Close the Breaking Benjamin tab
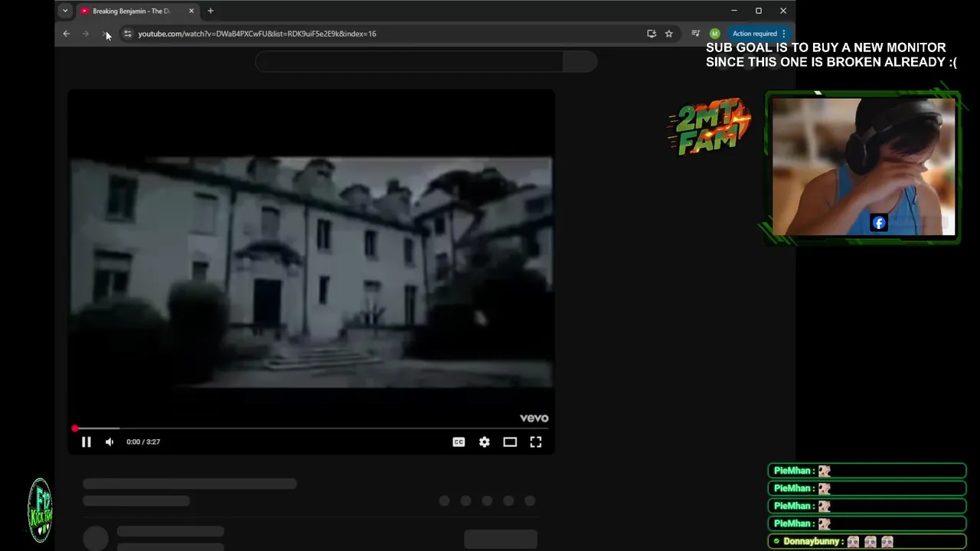This screenshot has width=980, height=551. [191, 11]
